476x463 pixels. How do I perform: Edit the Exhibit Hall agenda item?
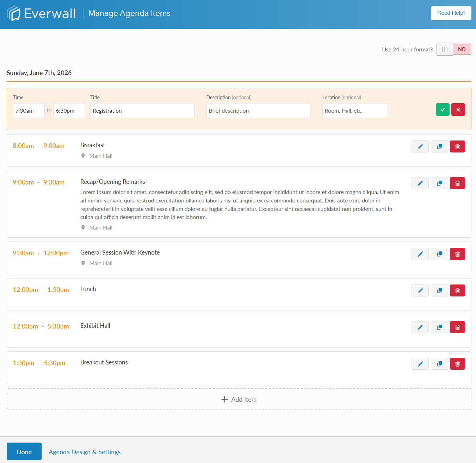coord(420,327)
